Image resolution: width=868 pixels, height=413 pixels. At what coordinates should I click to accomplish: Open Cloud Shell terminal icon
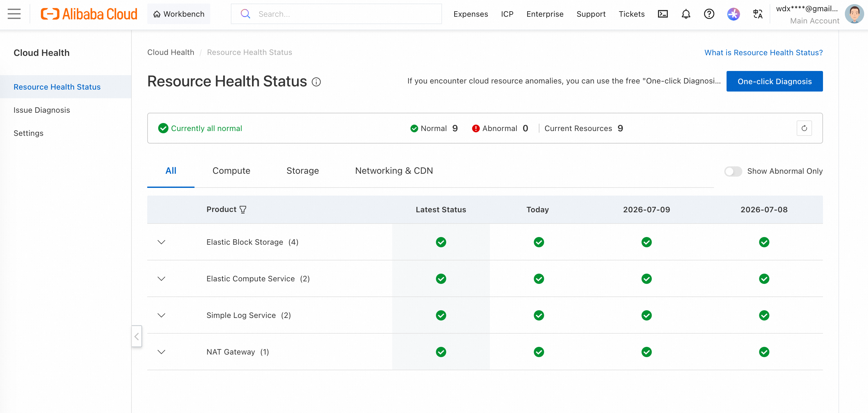click(x=663, y=14)
